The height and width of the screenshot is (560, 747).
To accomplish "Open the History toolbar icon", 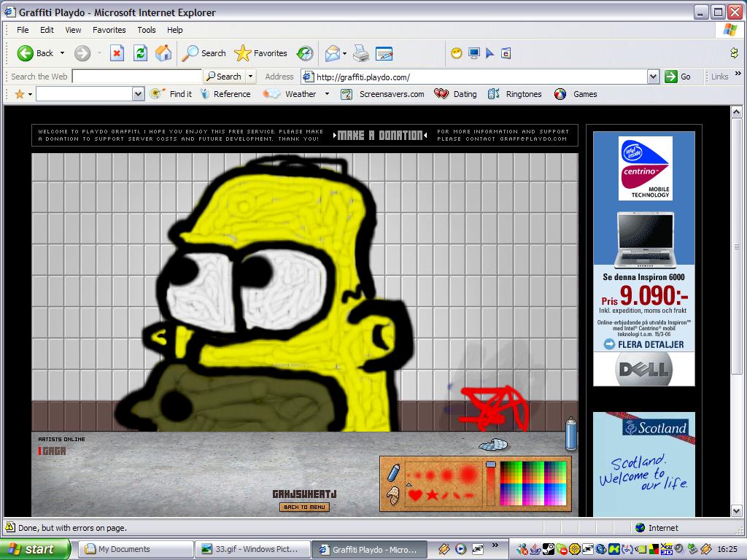I will point(305,53).
